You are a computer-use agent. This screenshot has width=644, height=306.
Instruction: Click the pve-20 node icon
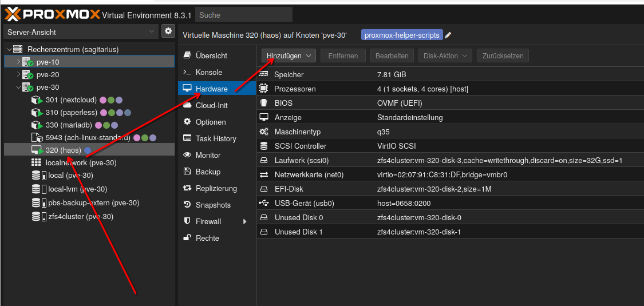coord(27,75)
